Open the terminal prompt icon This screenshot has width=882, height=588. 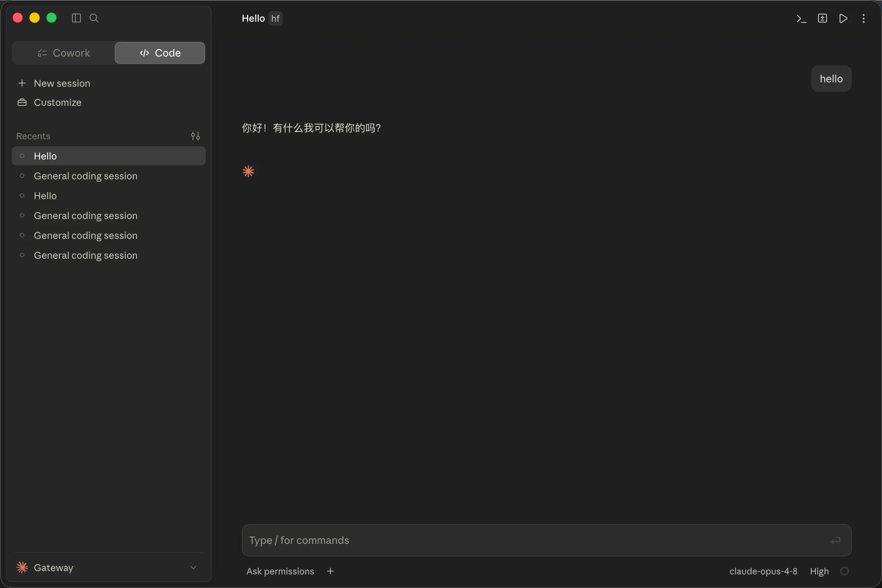click(802, 18)
